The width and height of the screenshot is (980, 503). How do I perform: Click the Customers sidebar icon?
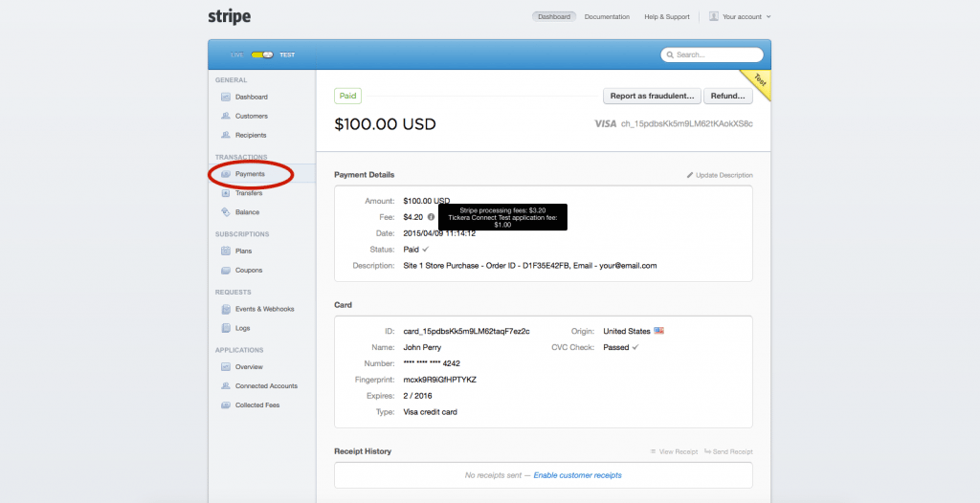(x=226, y=117)
